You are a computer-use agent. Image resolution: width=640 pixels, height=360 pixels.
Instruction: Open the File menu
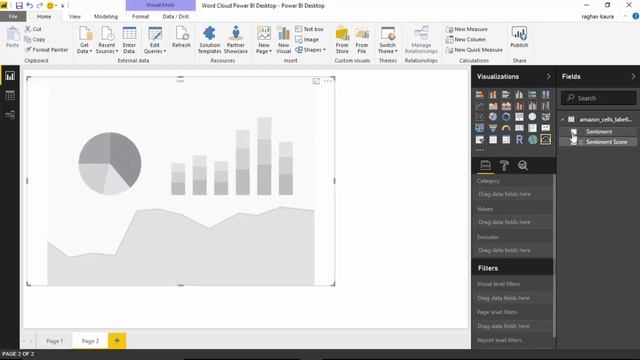coord(13,16)
